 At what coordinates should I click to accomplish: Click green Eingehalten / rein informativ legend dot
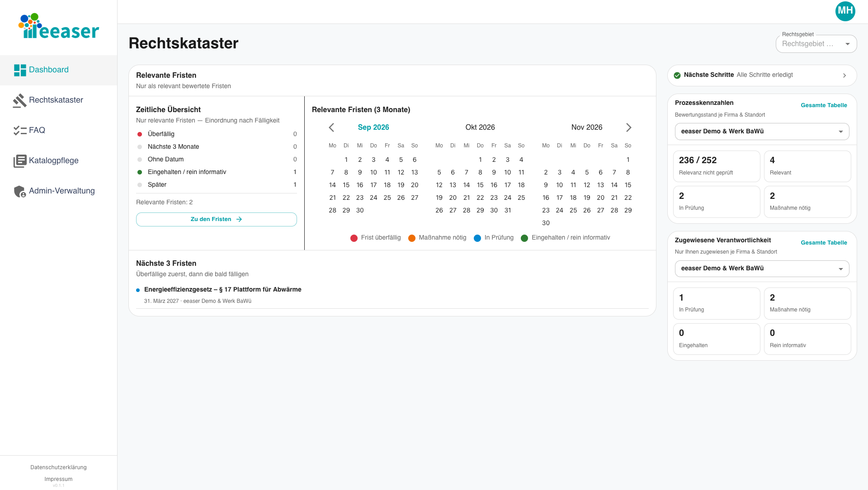coord(524,238)
